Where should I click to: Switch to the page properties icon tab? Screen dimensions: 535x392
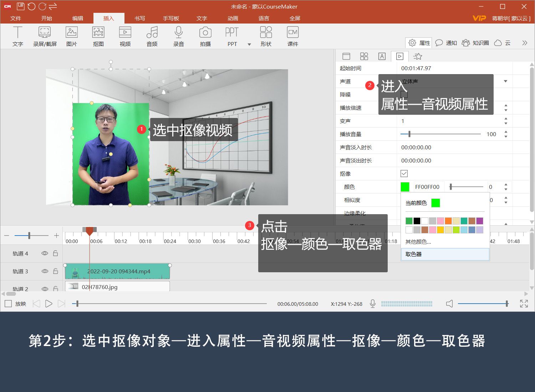pyautogui.click(x=346, y=56)
